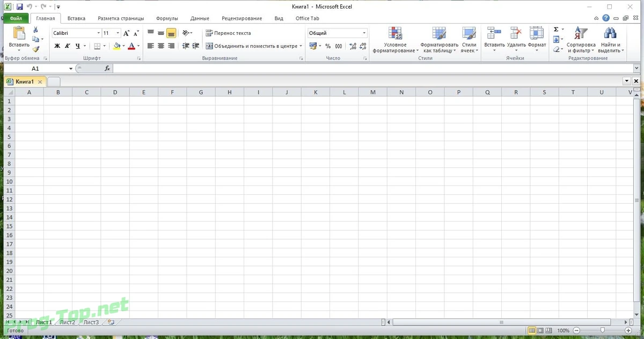Image resolution: width=644 pixels, height=339 pixels.
Task: Click the zoom slider handle
Action: [603, 330]
